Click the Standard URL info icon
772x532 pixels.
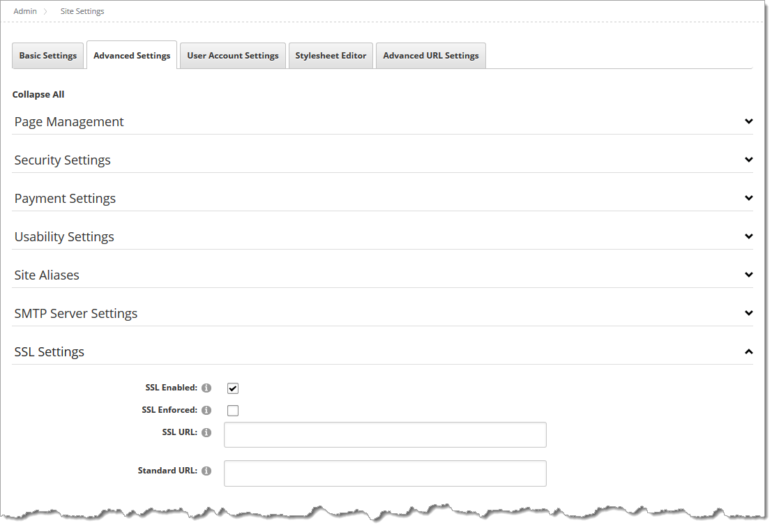[x=207, y=471]
